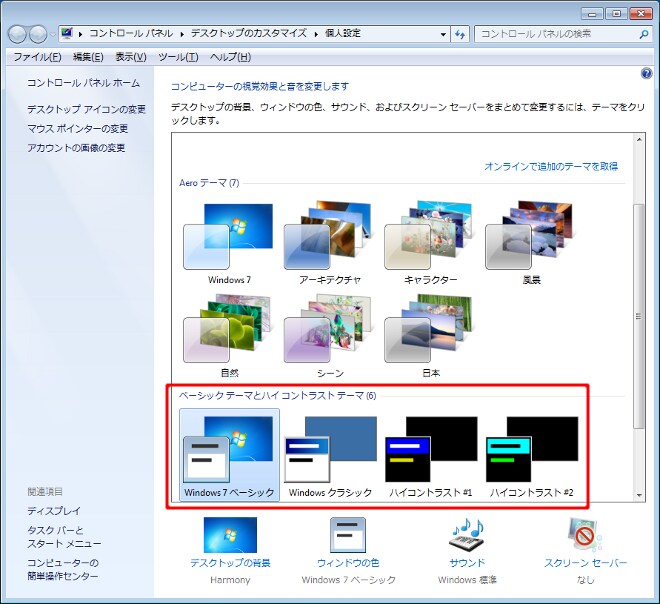
Task: Click the theme list scroll up arrow
Action: pos(639,139)
